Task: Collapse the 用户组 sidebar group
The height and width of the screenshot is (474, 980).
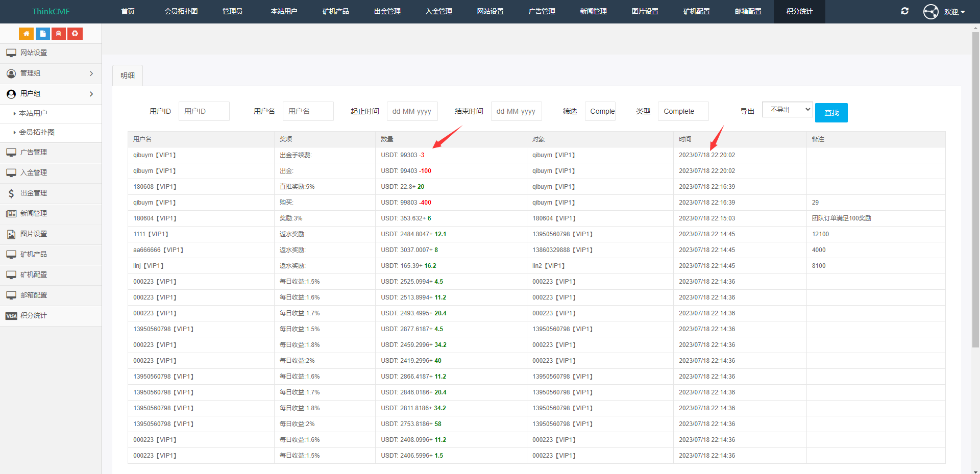Action: click(51, 94)
